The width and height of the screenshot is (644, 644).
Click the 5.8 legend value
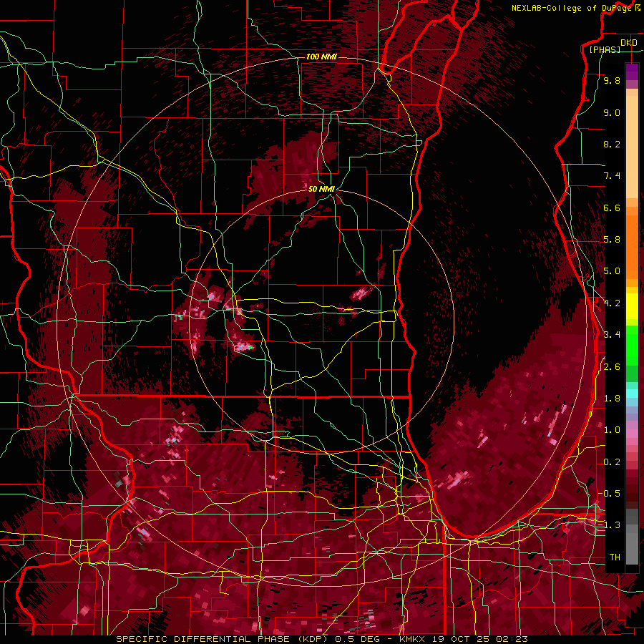pos(612,240)
